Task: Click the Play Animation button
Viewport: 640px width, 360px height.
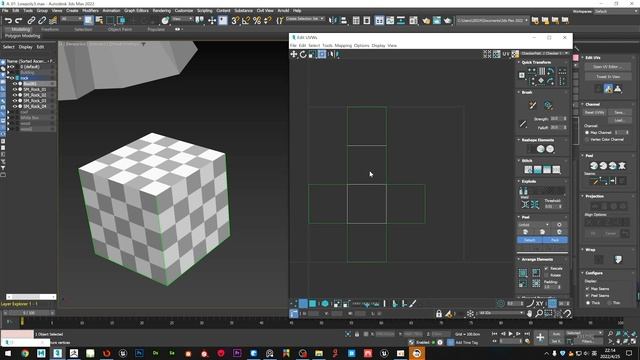Action: pos(510,334)
